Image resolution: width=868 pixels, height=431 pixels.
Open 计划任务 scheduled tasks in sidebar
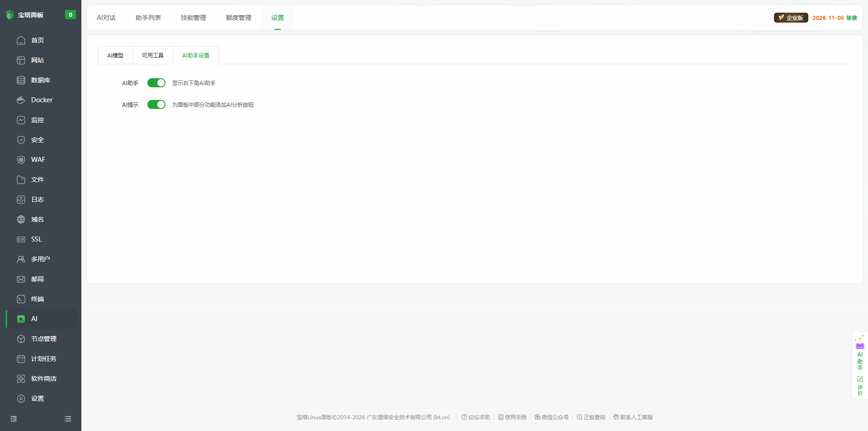tap(43, 359)
